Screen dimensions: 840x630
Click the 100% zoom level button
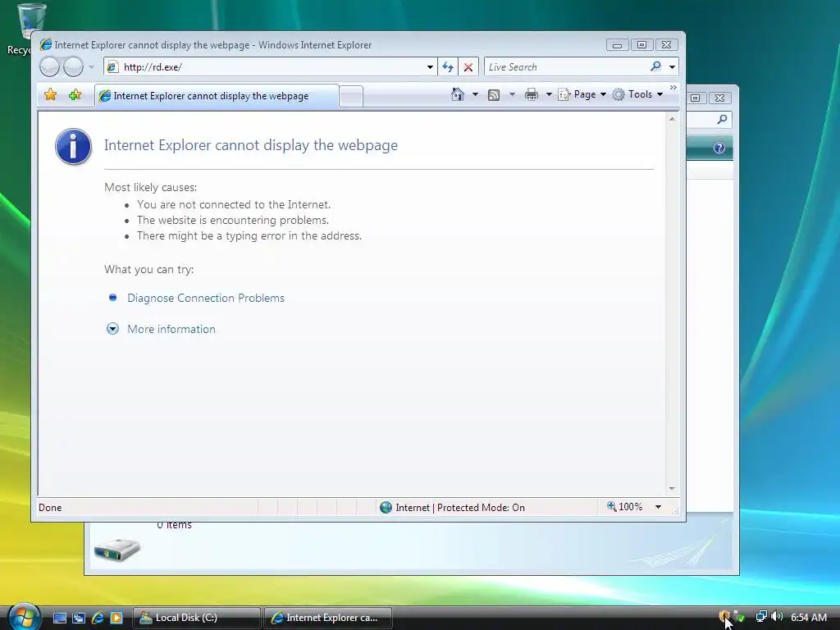[x=624, y=507]
